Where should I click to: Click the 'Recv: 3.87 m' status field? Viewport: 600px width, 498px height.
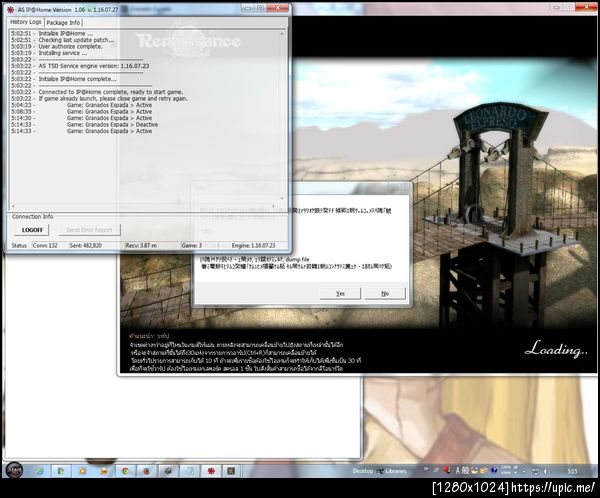point(141,245)
